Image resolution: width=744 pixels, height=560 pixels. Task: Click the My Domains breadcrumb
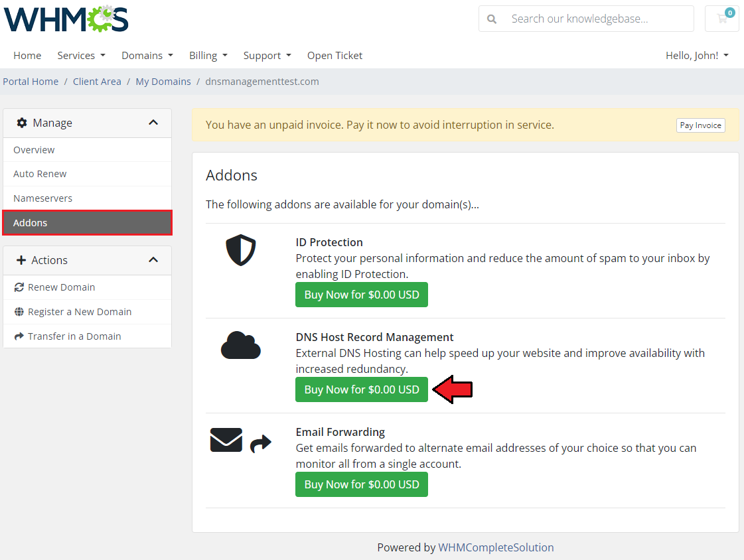pyautogui.click(x=163, y=82)
